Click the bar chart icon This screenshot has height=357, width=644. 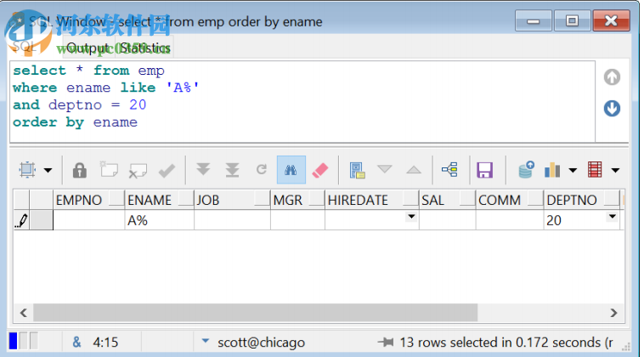pyautogui.click(x=552, y=170)
